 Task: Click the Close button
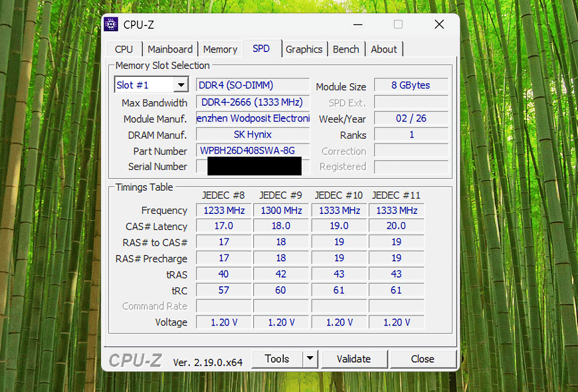click(423, 358)
